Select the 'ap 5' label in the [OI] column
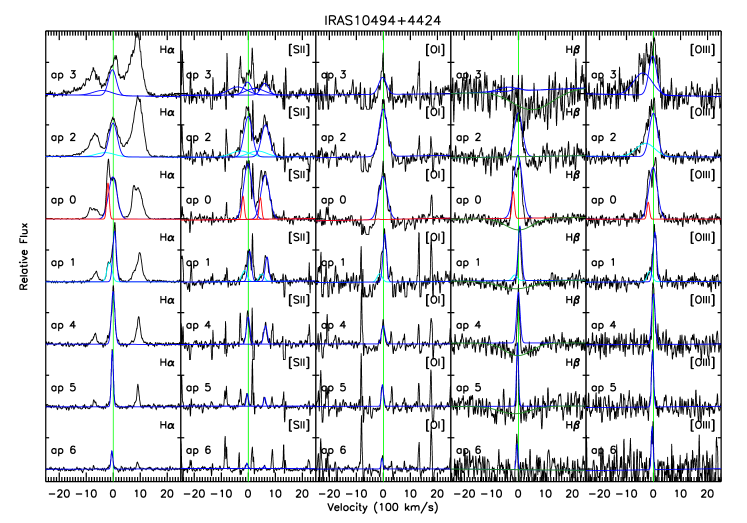The image size is (747, 523). coord(333,388)
